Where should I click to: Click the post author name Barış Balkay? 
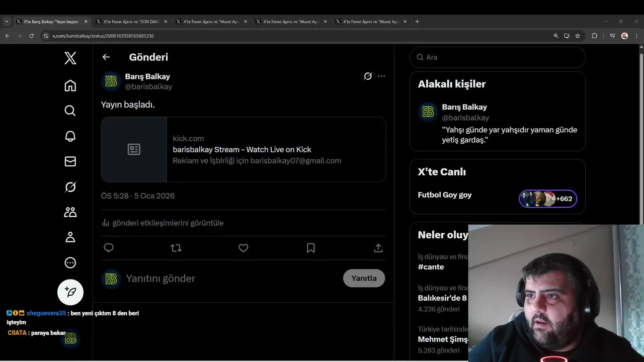pyautogui.click(x=147, y=76)
